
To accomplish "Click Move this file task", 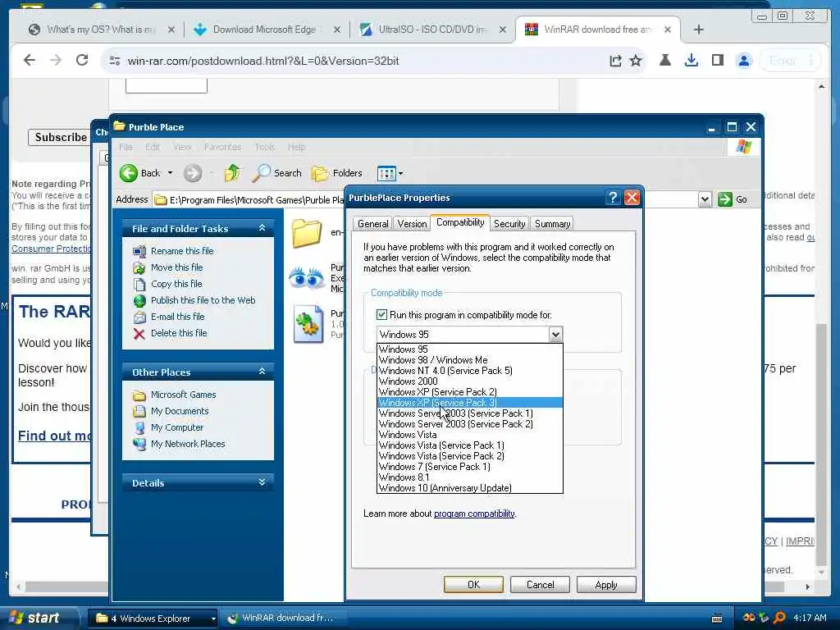I will pos(176,267).
